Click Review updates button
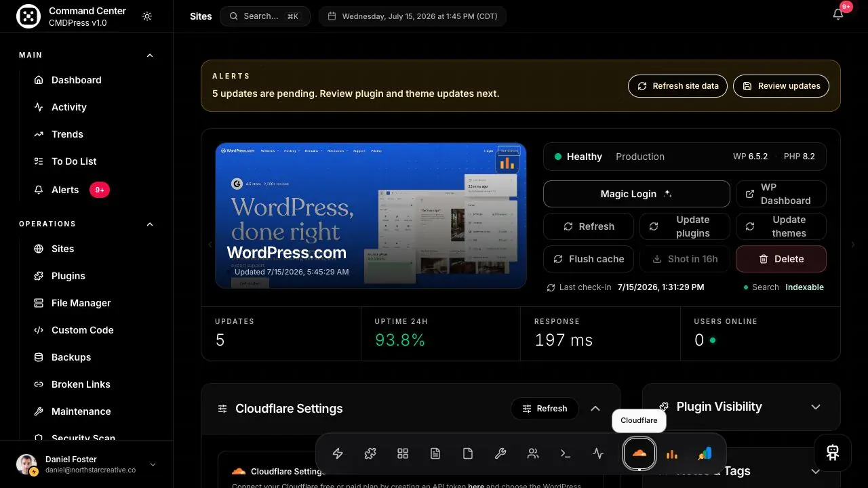Image resolution: width=868 pixels, height=488 pixels. pyautogui.click(x=781, y=86)
